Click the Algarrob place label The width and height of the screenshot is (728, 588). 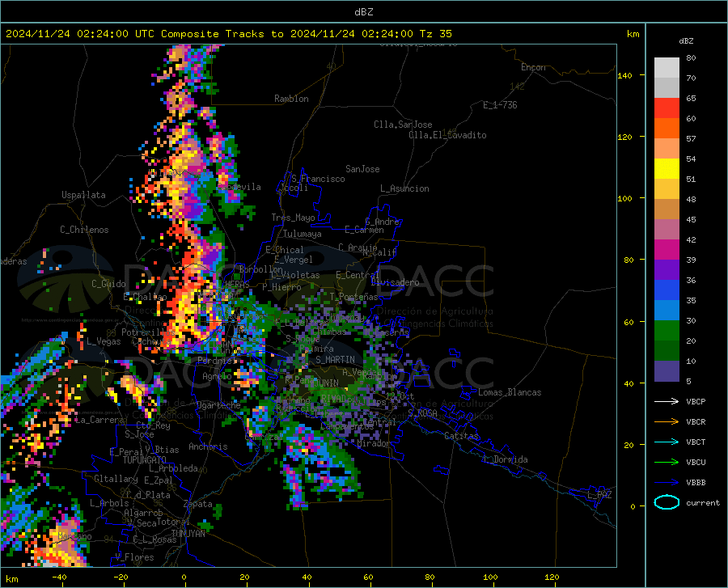143,513
